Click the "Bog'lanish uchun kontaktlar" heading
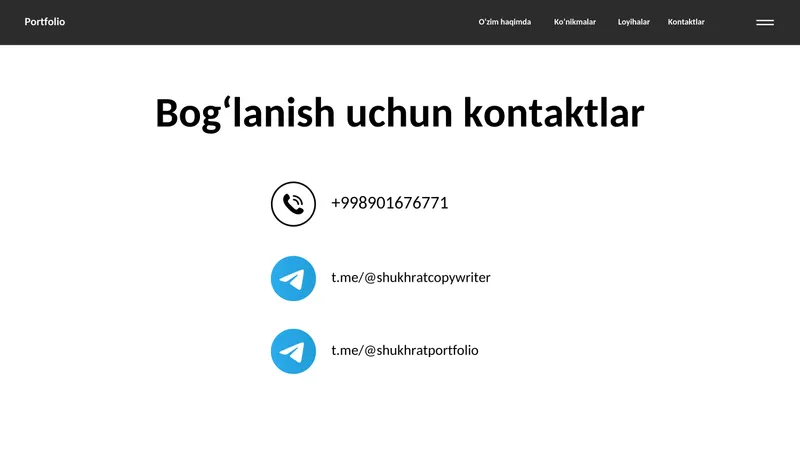This screenshot has width=800, height=450. (x=399, y=113)
